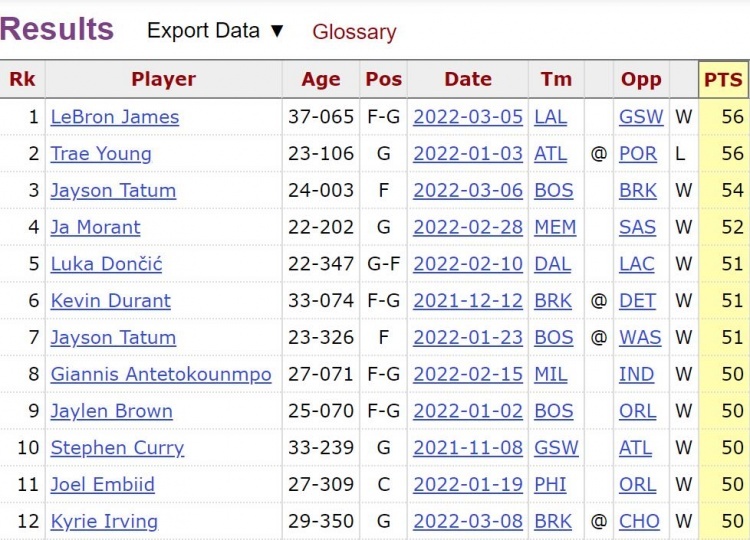Open Jaylen Brown player link
The image size is (750, 540).
pyautogui.click(x=111, y=411)
